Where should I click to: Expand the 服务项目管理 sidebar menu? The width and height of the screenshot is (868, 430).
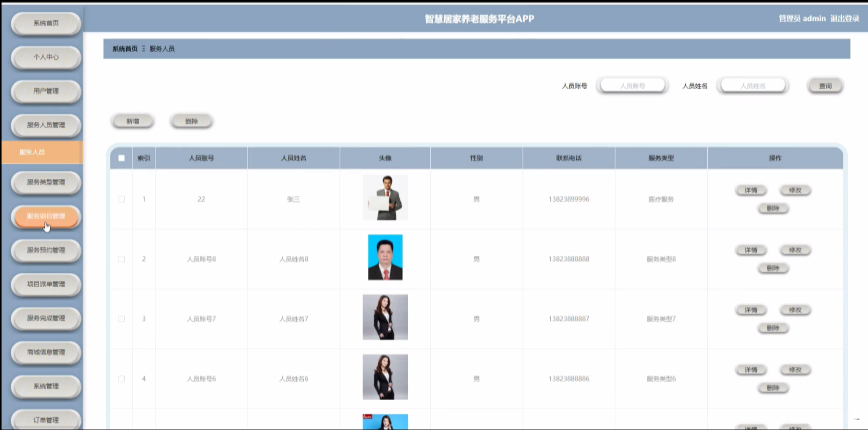[46, 216]
